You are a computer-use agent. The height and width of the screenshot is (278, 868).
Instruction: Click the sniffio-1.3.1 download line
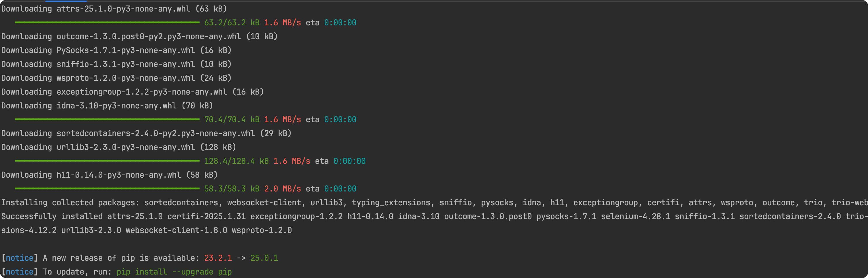[x=116, y=64]
